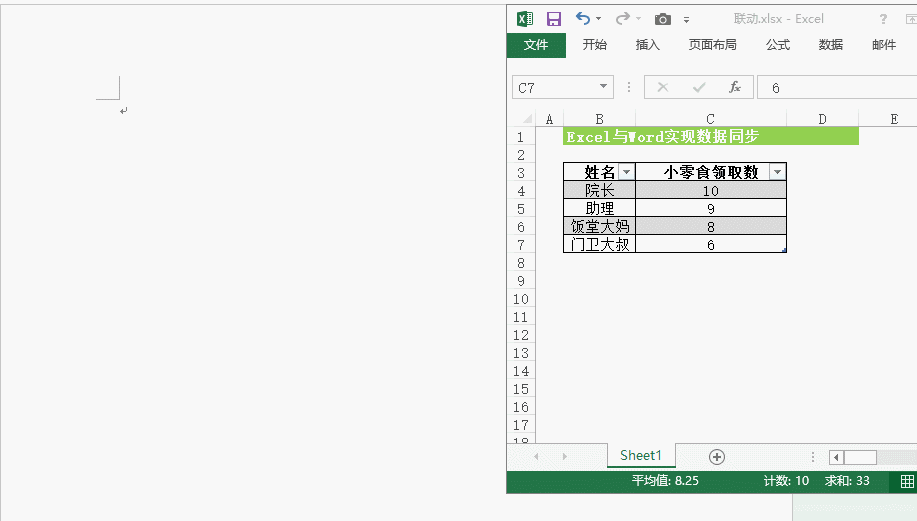Open the 文件 tab

pyautogui.click(x=536, y=45)
